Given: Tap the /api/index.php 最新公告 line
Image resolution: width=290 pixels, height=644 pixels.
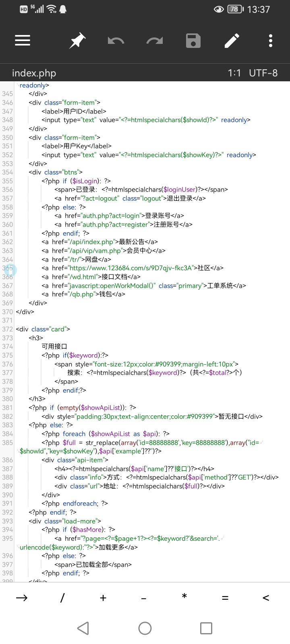Looking at the screenshot, I should (99, 242).
